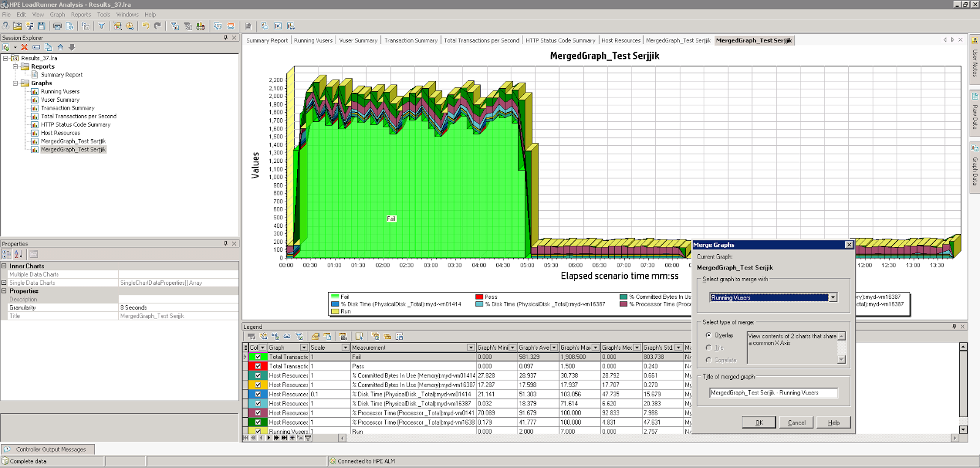This screenshot has height=468, width=980.
Task: Open the Graph column filter dropdown
Action: (x=304, y=347)
